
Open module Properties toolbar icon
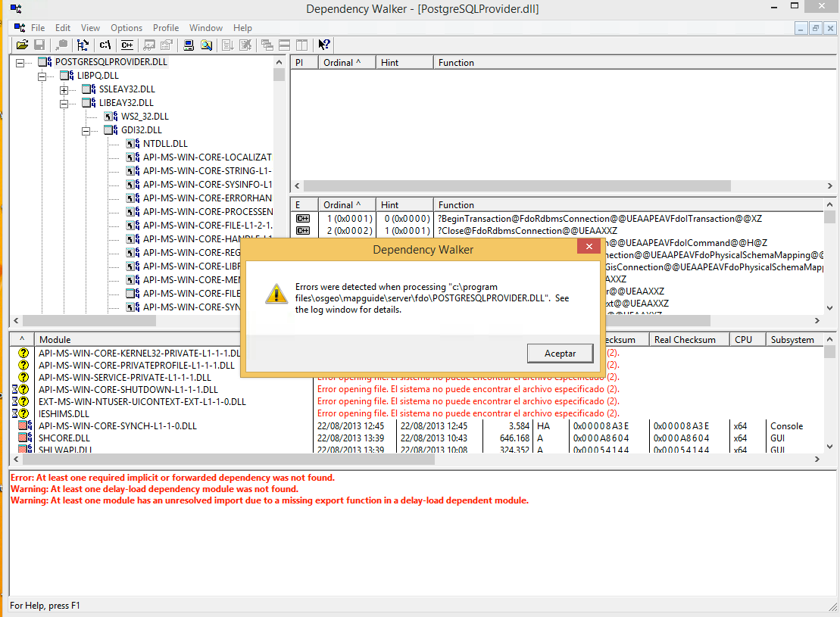[166, 45]
